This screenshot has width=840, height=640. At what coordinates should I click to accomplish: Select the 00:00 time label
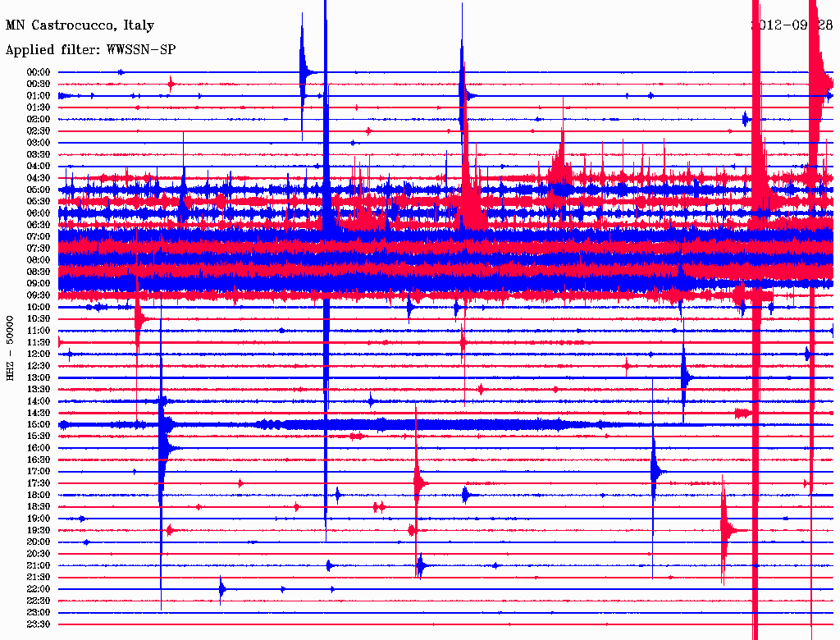39,72
